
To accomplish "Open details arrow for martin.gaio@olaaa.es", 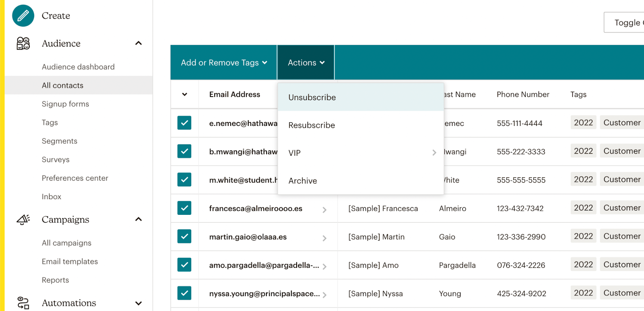I will (x=324, y=238).
